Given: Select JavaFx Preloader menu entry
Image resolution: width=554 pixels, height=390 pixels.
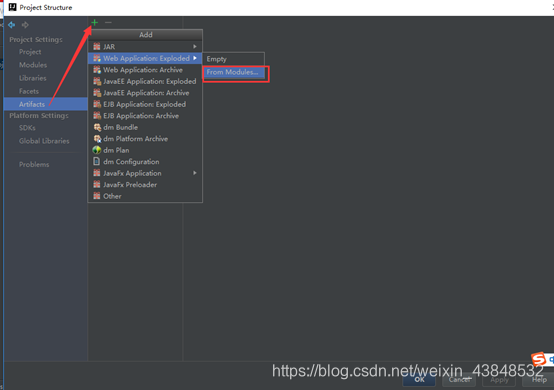Looking at the screenshot, I should (145, 184).
